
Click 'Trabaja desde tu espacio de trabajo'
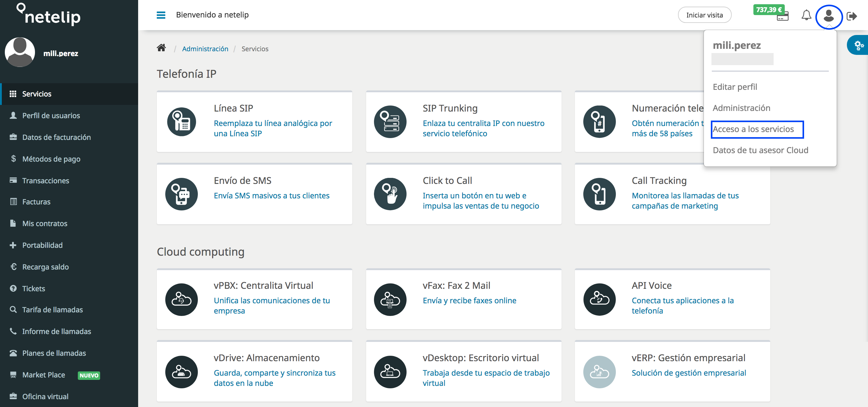[x=486, y=378]
